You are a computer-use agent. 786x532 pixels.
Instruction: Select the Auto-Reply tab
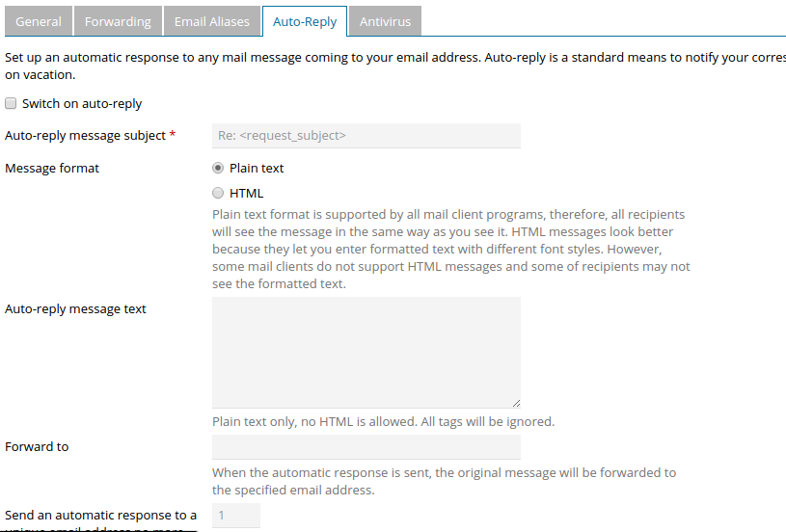(305, 21)
